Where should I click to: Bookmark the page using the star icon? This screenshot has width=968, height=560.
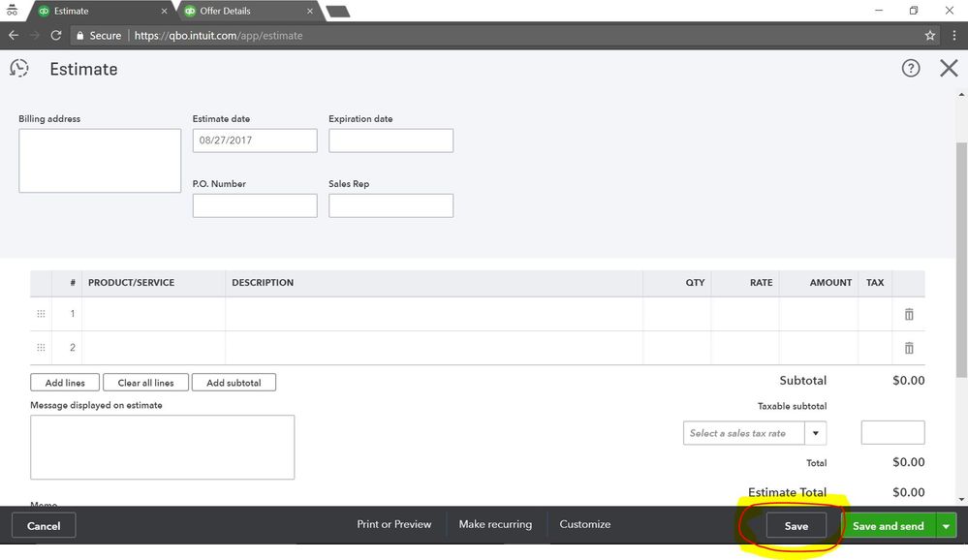coord(929,35)
